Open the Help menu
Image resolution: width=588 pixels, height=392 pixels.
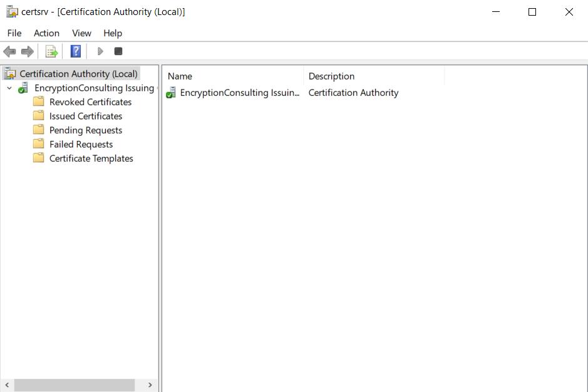[113, 33]
